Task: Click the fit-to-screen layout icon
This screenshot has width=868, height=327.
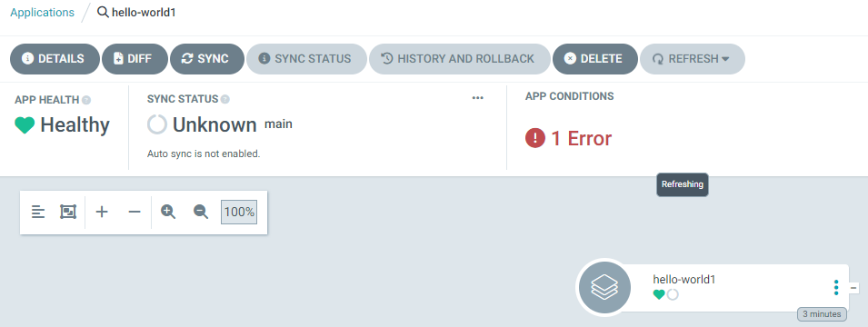Action: click(x=68, y=212)
